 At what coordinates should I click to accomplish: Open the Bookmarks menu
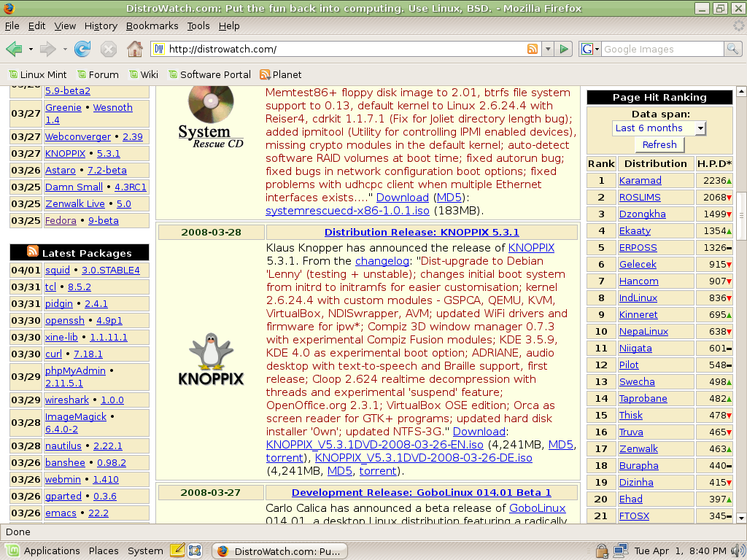pyautogui.click(x=152, y=26)
